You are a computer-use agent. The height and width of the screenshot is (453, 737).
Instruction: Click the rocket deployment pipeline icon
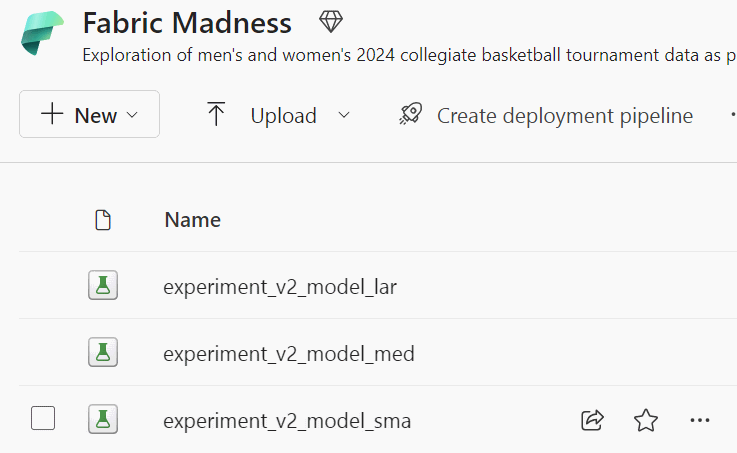[410, 115]
